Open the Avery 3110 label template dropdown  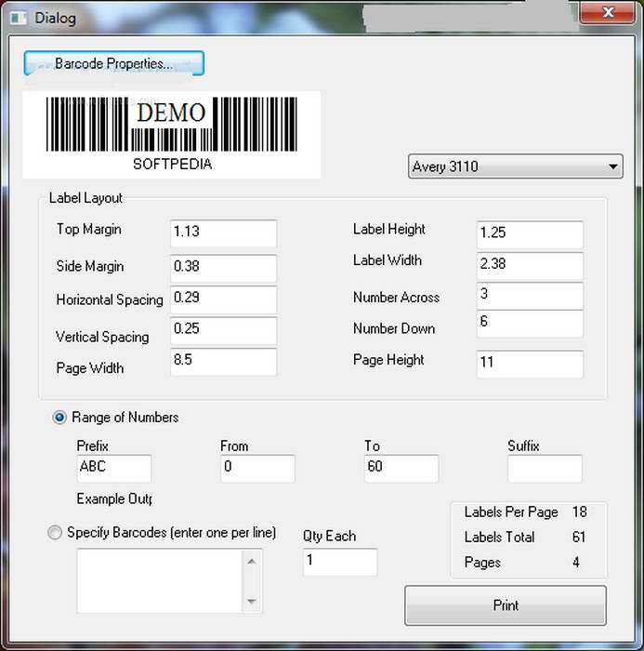click(x=516, y=166)
